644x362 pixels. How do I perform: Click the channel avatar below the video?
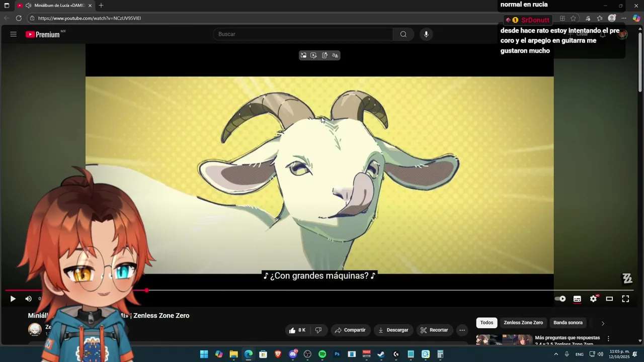35,330
